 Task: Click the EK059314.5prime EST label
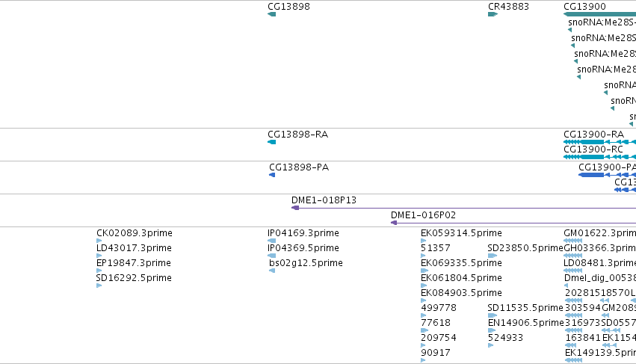[x=461, y=233]
